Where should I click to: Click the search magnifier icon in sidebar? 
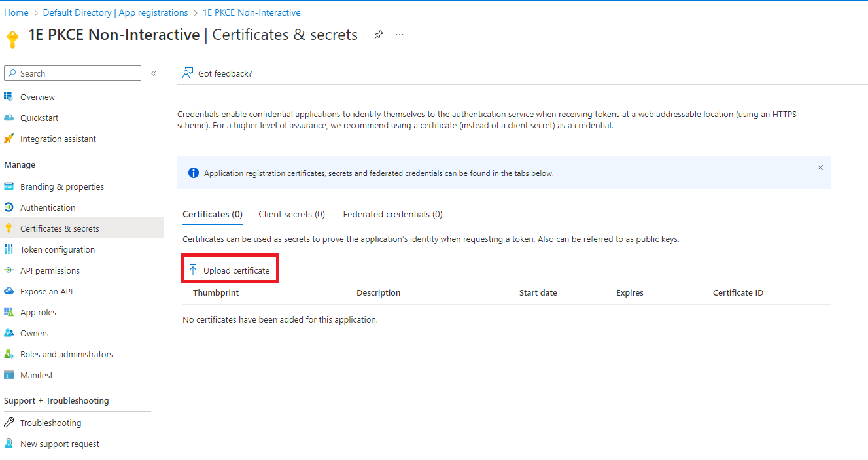(12, 73)
